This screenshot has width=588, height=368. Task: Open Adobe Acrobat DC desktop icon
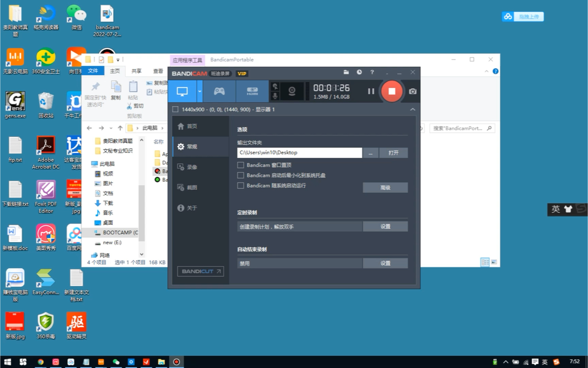45,153
